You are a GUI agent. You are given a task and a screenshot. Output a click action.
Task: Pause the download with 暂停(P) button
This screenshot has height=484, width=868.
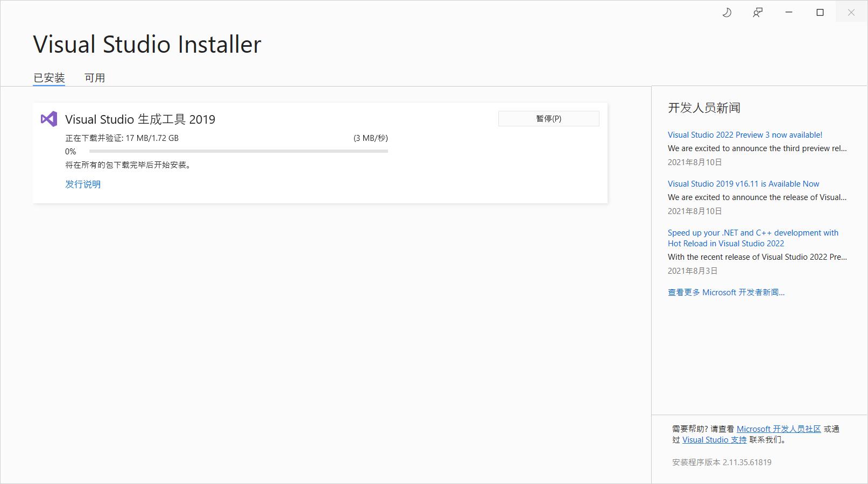click(548, 118)
